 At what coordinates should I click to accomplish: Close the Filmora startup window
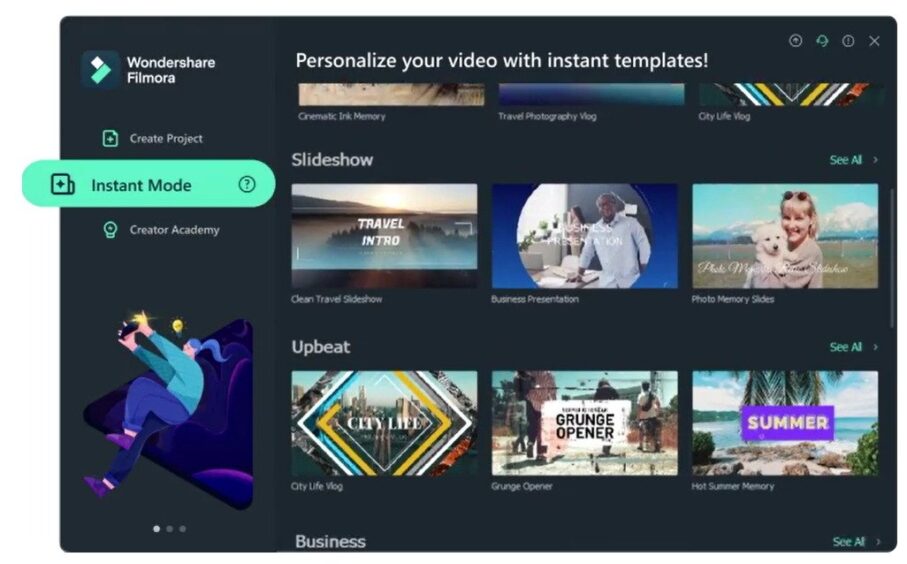coord(874,41)
